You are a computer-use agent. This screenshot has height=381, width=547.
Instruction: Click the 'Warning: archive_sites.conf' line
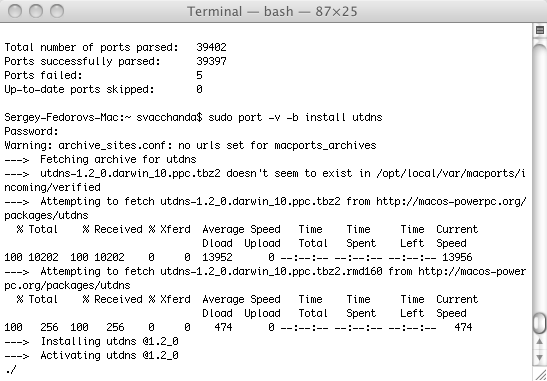[190, 145]
